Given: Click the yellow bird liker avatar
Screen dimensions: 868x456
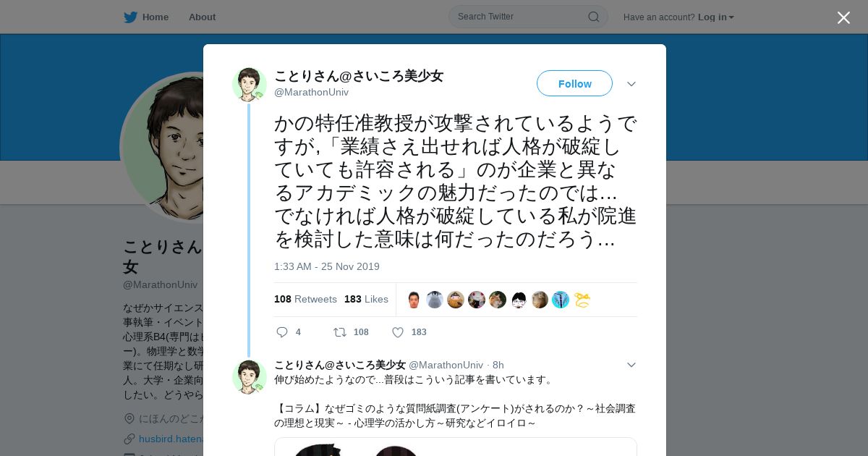Looking at the screenshot, I should [x=582, y=300].
